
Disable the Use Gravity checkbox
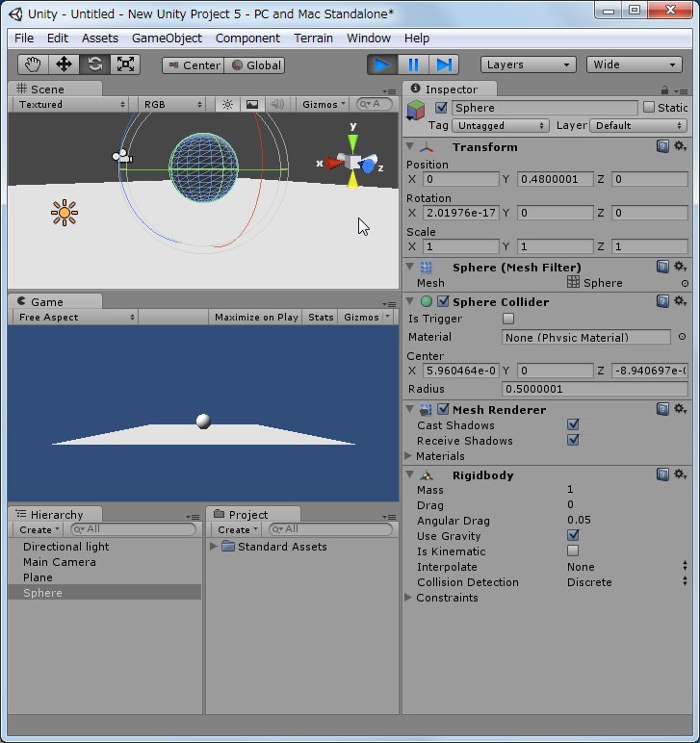coord(573,536)
